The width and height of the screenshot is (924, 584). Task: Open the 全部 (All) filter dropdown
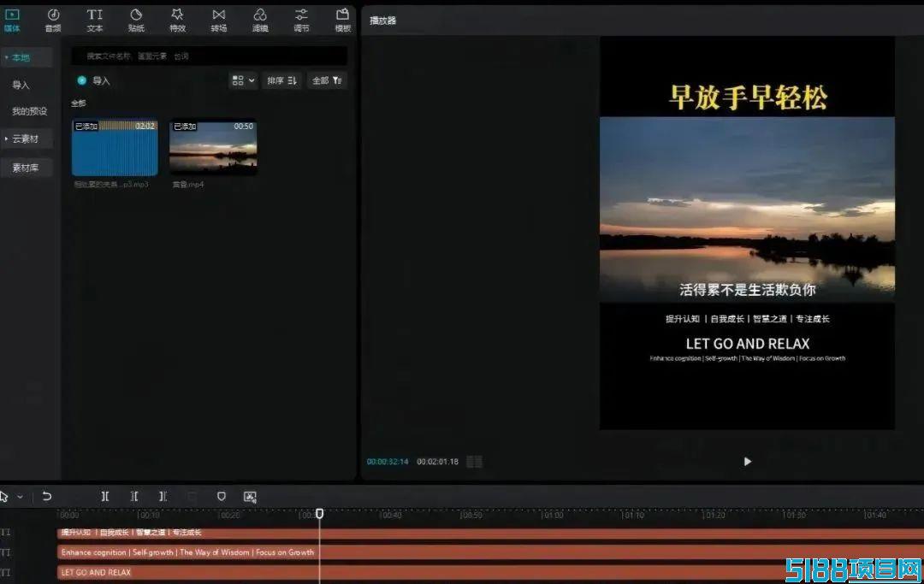[x=327, y=80]
